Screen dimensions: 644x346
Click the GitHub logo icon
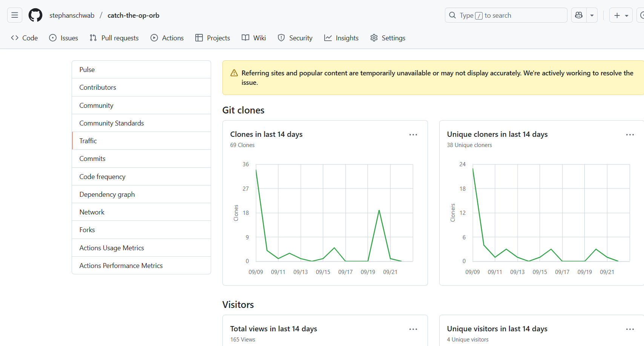click(x=35, y=15)
